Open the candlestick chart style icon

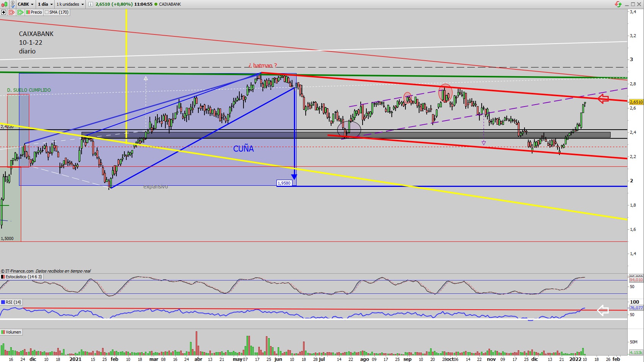tap(5, 4)
